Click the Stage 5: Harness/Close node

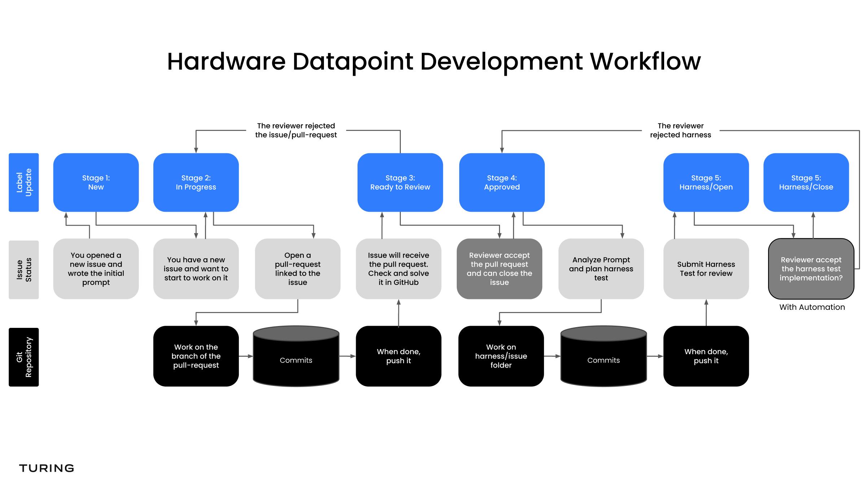click(806, 182)
